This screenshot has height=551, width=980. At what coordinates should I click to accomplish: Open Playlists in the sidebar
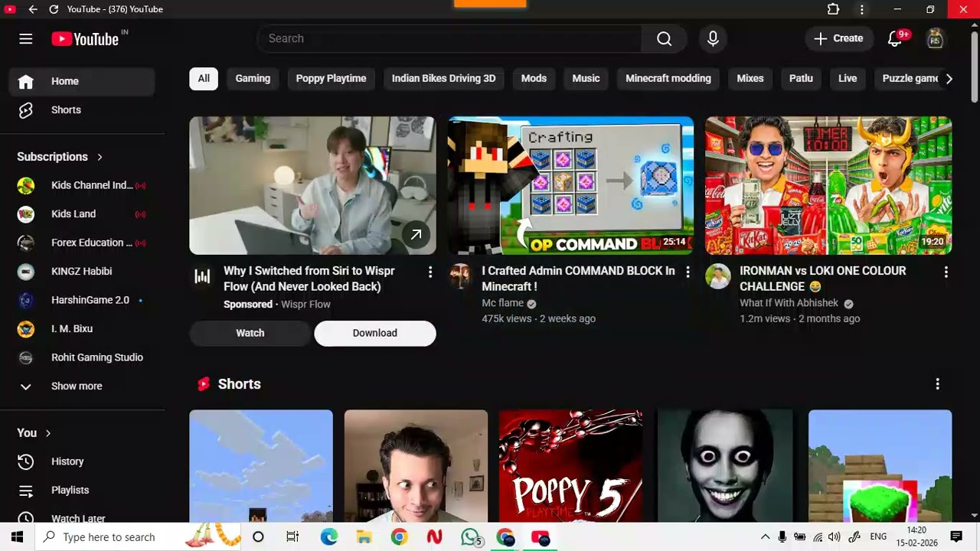[82, 490]
